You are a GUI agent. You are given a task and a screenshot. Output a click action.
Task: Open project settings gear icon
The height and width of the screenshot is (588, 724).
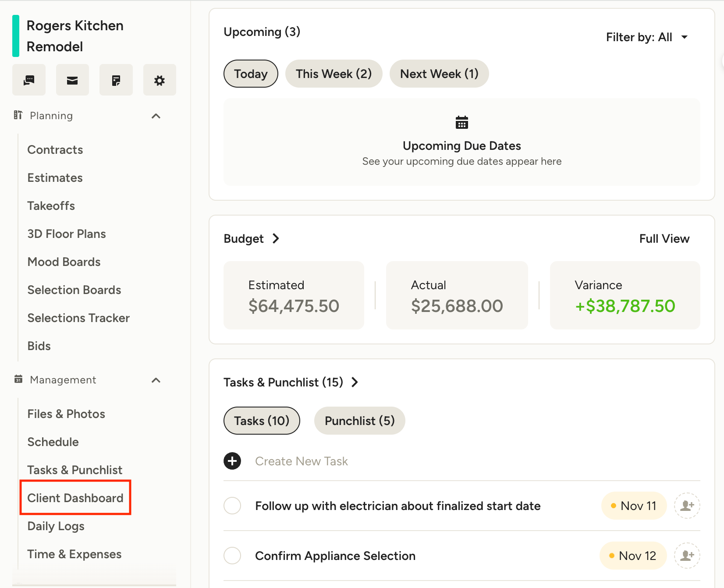[160, 80]
